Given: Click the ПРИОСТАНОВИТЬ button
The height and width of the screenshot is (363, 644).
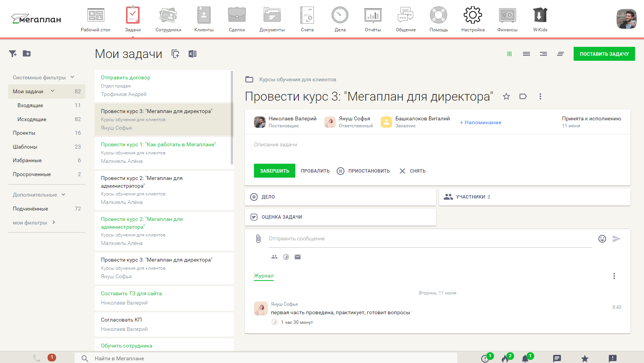Looking at the screenshot, I should point(363,171).
